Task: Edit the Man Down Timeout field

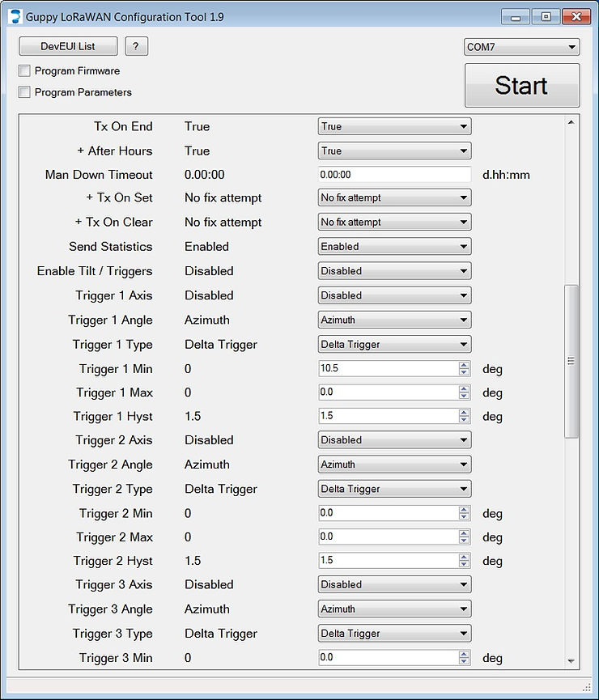Action: [x=394, y=175]
